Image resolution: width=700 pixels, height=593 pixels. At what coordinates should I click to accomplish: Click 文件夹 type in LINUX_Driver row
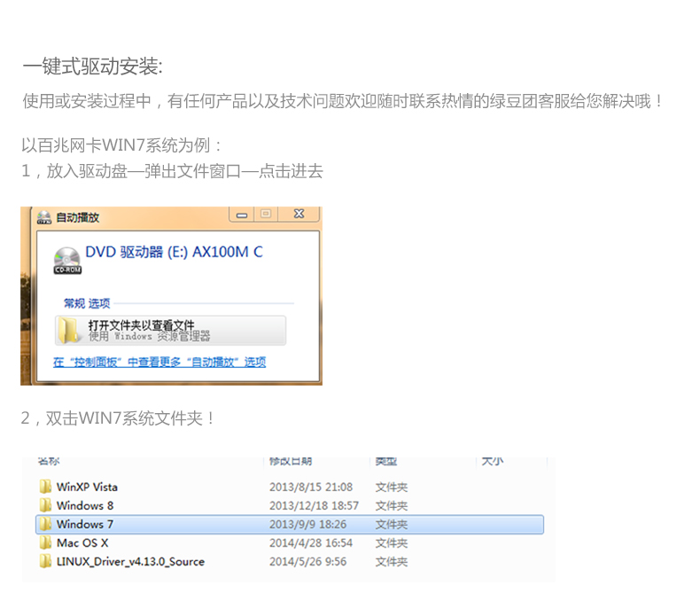click(x=392, y=562)
